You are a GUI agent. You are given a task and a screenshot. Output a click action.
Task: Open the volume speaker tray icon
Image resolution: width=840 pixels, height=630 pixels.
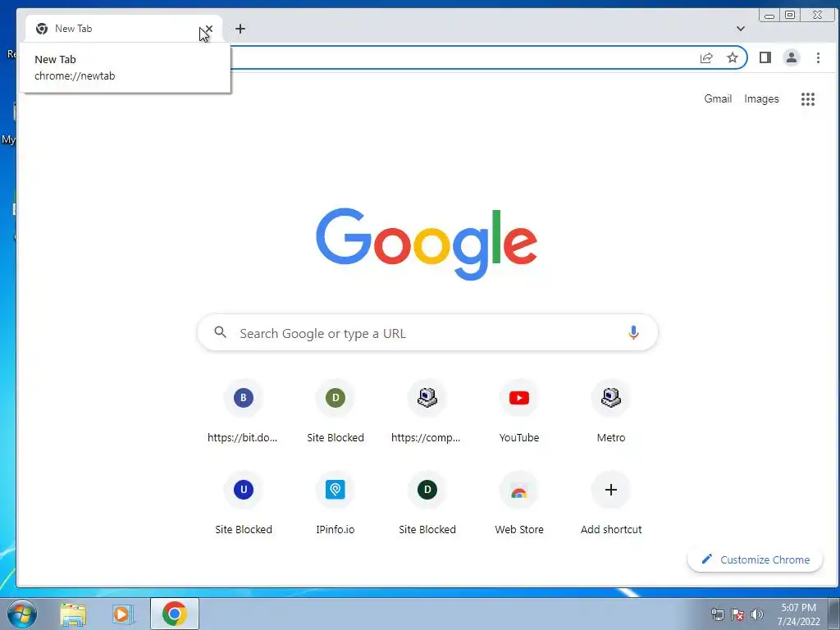[756, 614]
